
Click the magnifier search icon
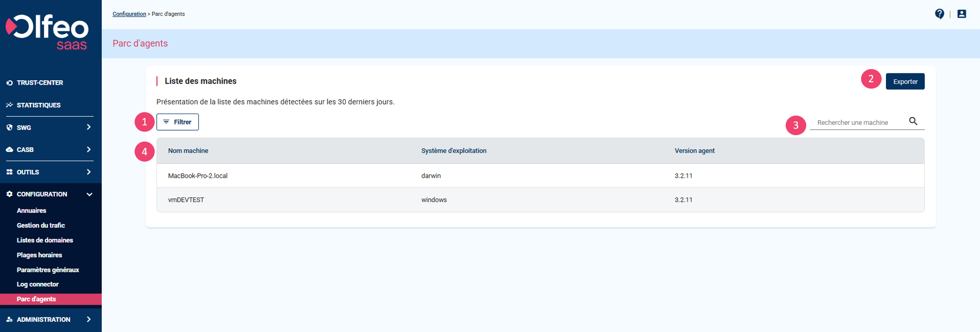913,121
